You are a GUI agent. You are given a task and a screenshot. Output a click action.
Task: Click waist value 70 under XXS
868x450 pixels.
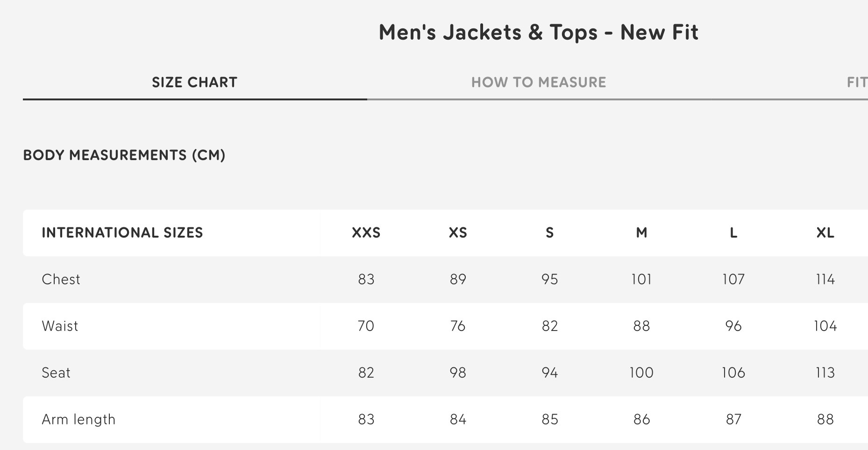367,326
